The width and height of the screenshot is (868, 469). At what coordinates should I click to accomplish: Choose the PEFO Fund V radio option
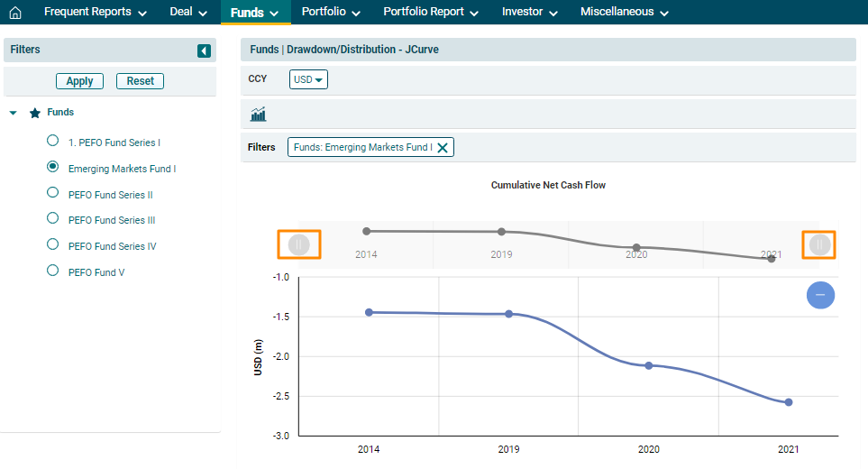click(52, 271)
